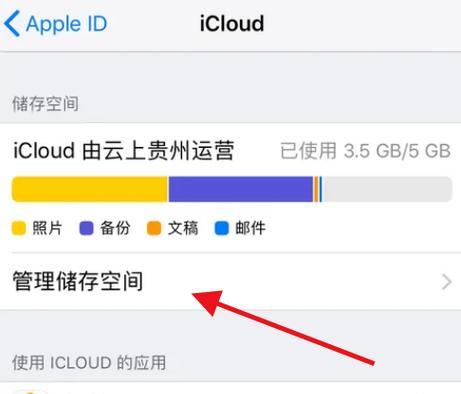This screenshot has width=461, height=394.
Task: Go back to Apple ID
Action: pyautogui.click(x=56, y=24)
